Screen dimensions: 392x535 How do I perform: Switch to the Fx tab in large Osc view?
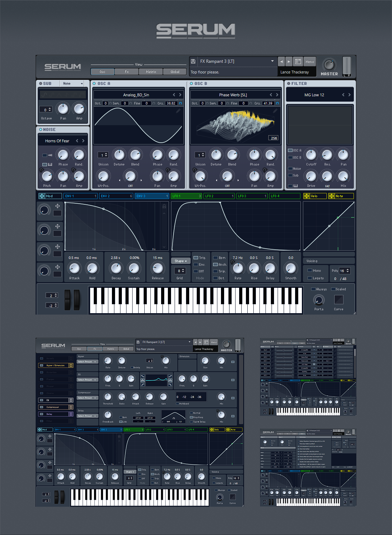(x=127, y=72)
